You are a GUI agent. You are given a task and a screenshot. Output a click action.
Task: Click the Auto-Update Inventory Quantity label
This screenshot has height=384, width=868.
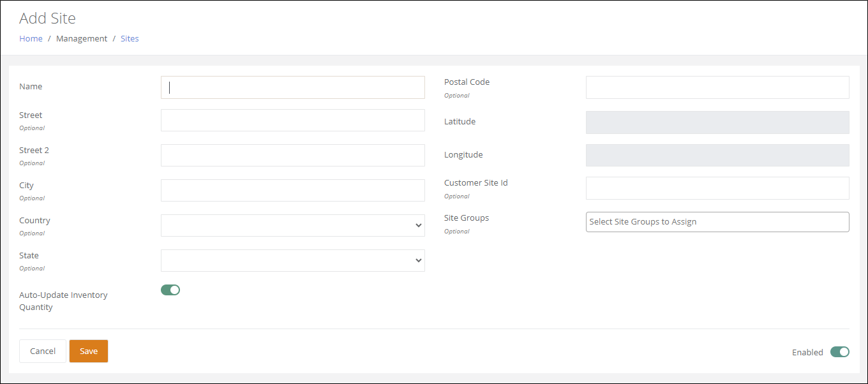(63, 301)
